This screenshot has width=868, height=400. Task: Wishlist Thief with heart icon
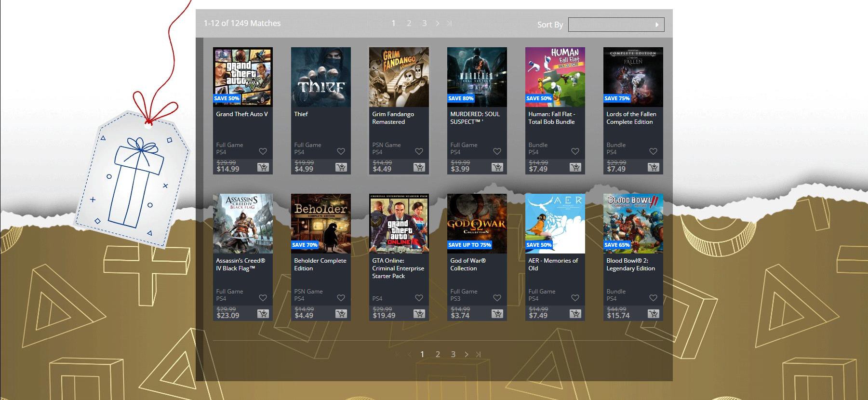click(x=341, y=151)
